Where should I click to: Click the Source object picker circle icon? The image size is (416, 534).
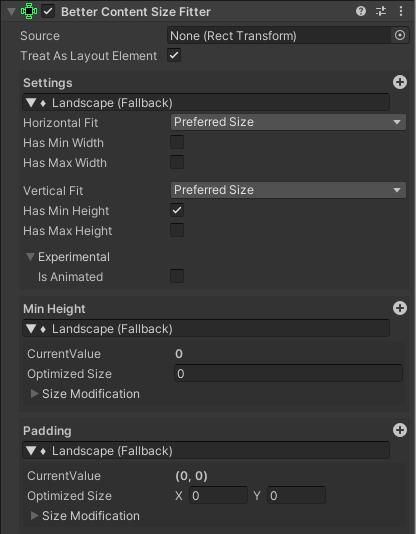click(400, 35)
